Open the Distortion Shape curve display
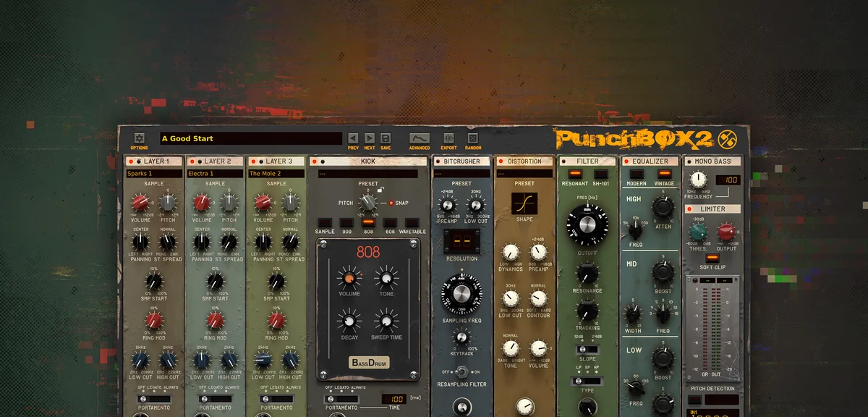868x417 pixels. coord(524,203)
